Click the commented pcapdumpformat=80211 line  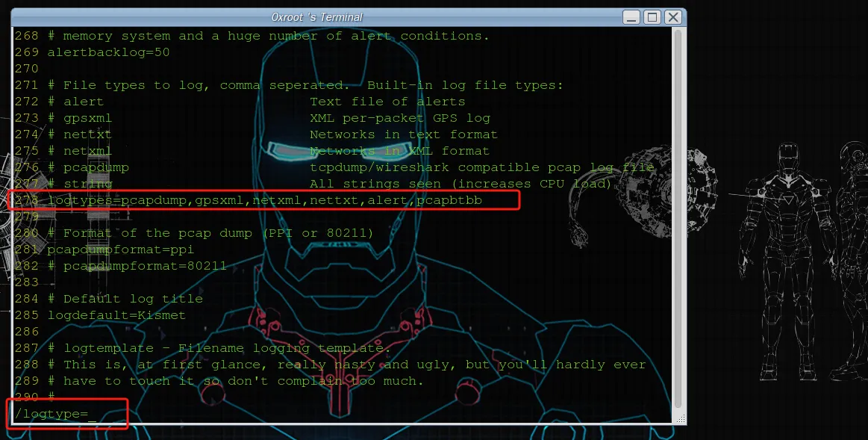[137, 266]
